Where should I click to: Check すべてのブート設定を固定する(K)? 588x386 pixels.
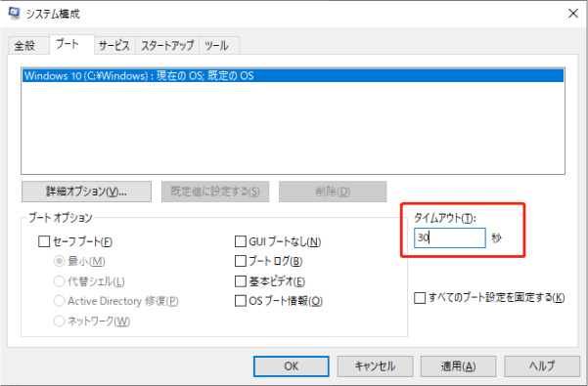(x=420, y=298)
